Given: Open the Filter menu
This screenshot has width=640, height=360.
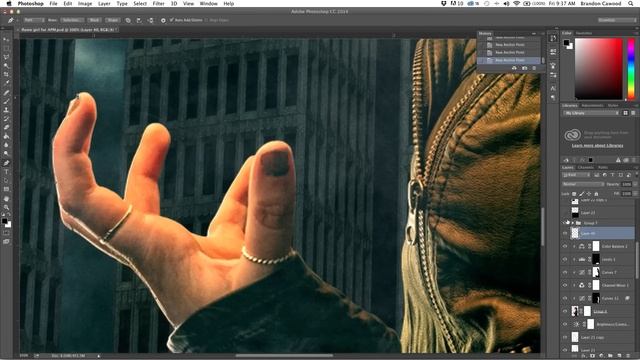Looking at the screenshot, I should (x=158, y=4).
